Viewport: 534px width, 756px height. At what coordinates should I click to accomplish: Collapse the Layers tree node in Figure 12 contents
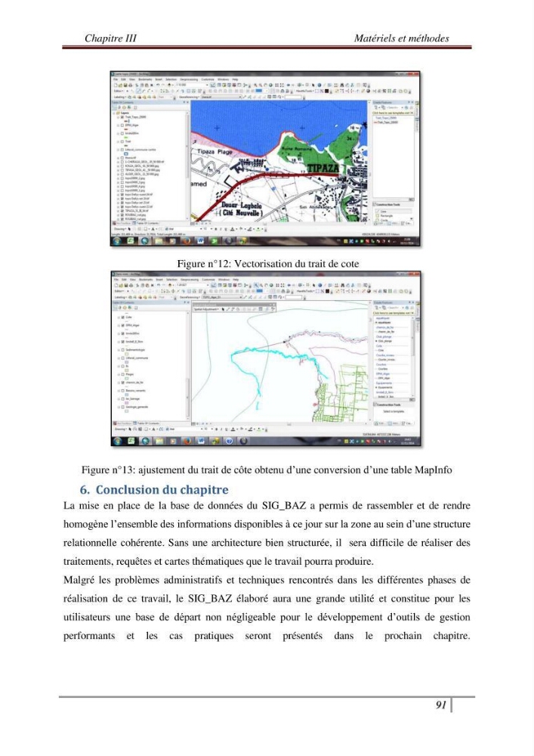113,113
